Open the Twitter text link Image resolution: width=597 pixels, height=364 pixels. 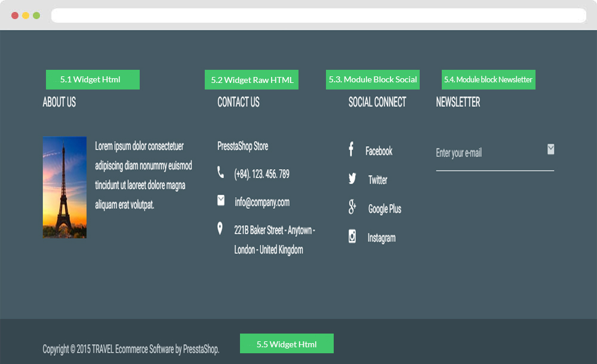tap(377, 180)
